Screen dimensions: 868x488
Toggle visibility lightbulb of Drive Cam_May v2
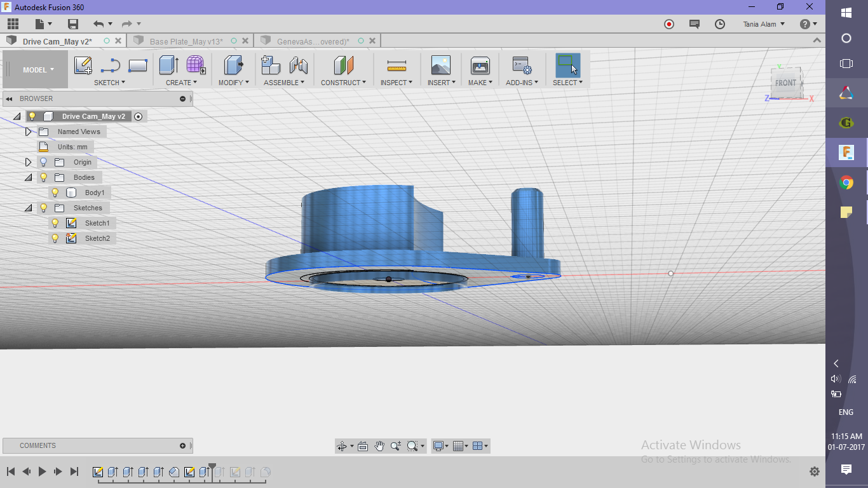pos(32,116)
